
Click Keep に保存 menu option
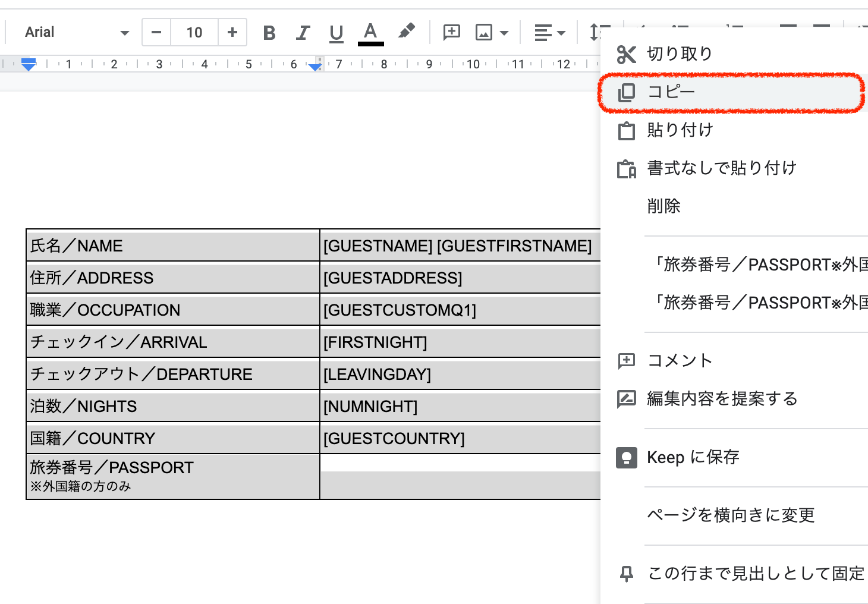[x=693, y=457]
